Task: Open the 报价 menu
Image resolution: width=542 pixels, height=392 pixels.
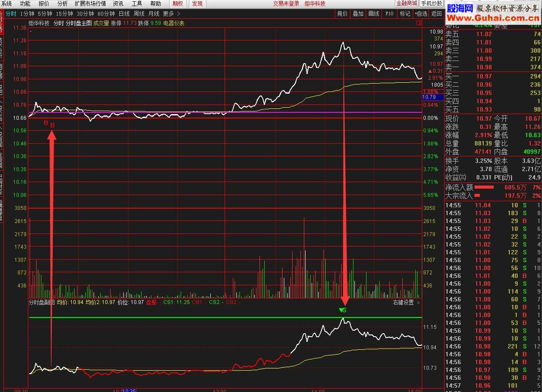Action: click(44, 3)
